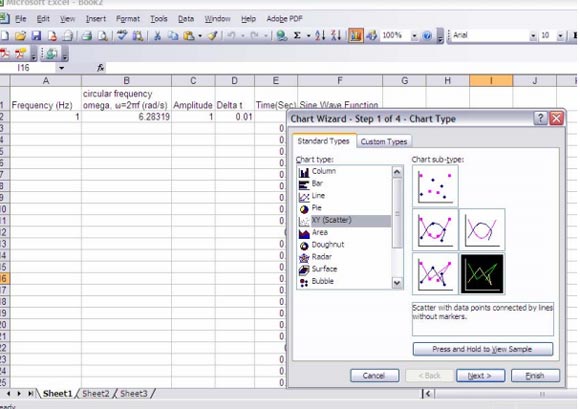This screenshot has width=580, height=409.
Task: Open the Format menu
Action: (x=128, y=18)
